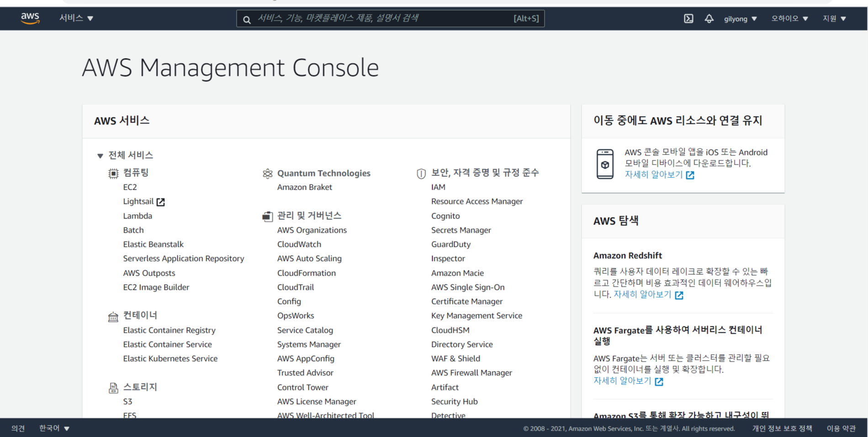This screenshot has height=437, width=868.
Task: Open the 서비스 (Services) dropdown menu
Action: coord(76,18)
